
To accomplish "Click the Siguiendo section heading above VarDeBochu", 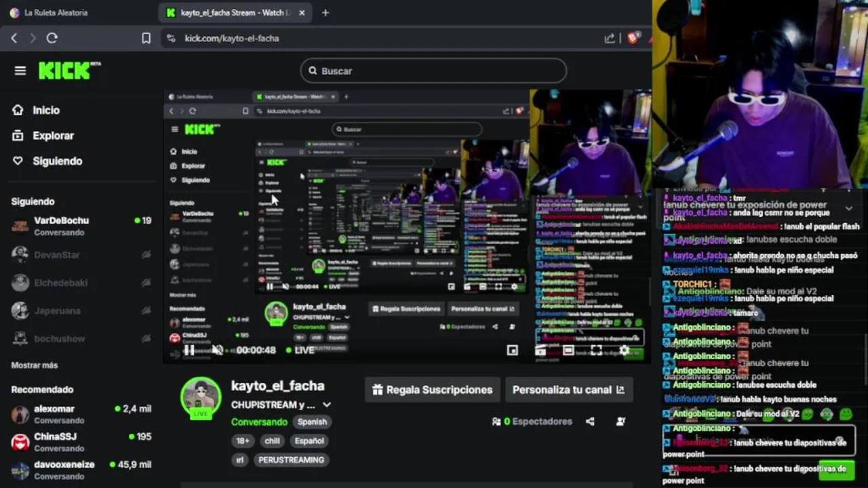I will [x=33, y=201].
